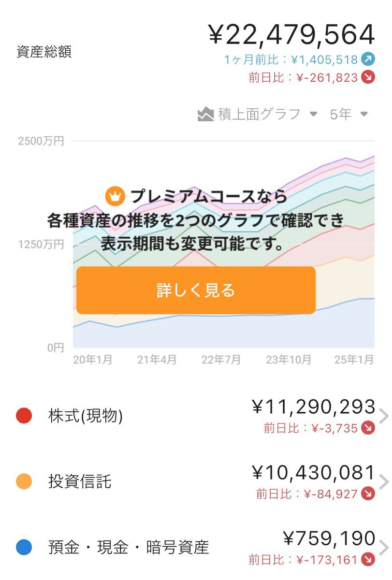Screen dimensions: 392x580
Task: Open the 預金・現金・暗号資産 asset category
Action: click(129, 548)
